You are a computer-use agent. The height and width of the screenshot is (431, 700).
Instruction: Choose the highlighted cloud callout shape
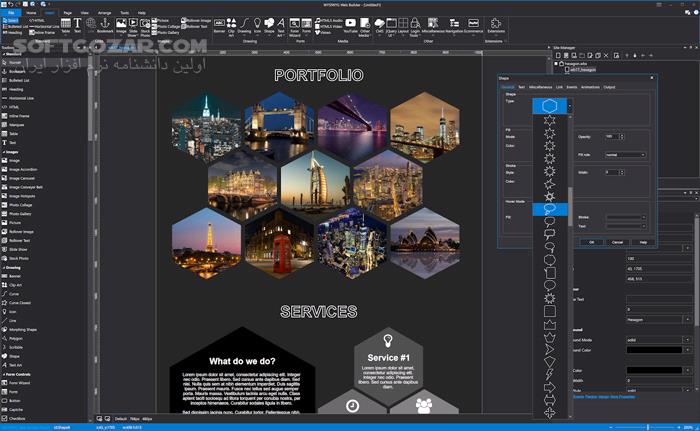(x=550, y=209)
